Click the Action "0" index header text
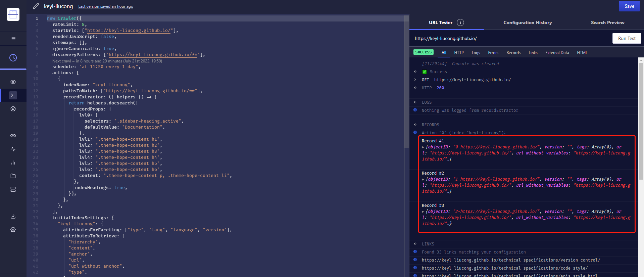 coord(463,133)
